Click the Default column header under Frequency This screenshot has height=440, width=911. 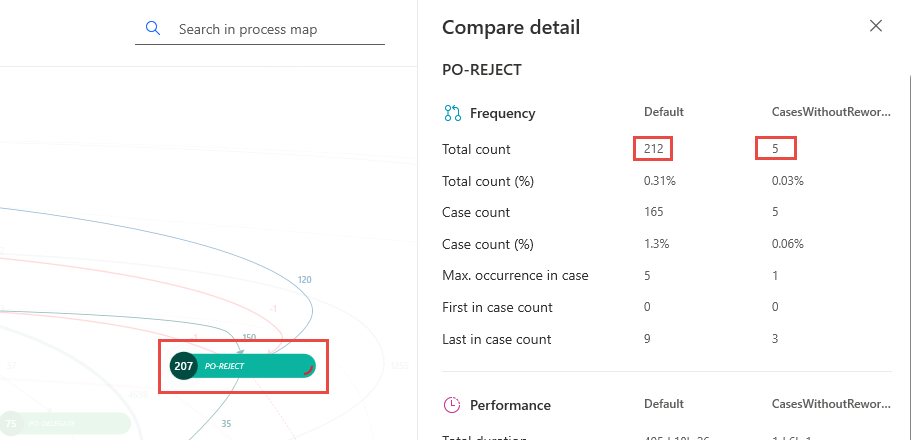663,112
